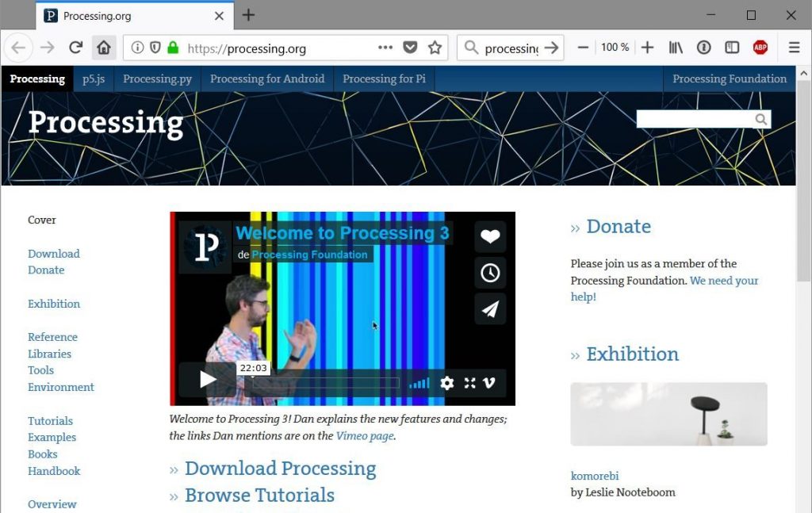The height and width of the screenshot is (513, 812).
Task: Click the Watch Later clock icon
Action: 490,273
